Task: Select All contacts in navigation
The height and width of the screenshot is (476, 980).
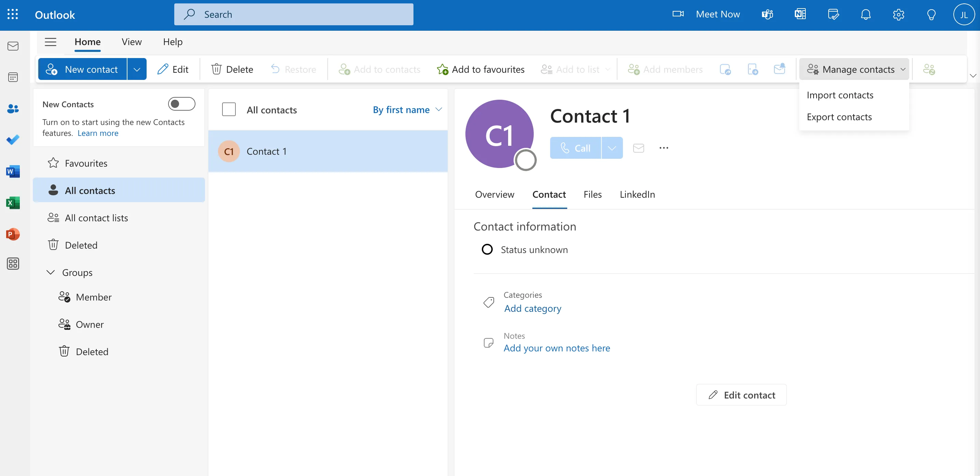Action: click(119, 190)
